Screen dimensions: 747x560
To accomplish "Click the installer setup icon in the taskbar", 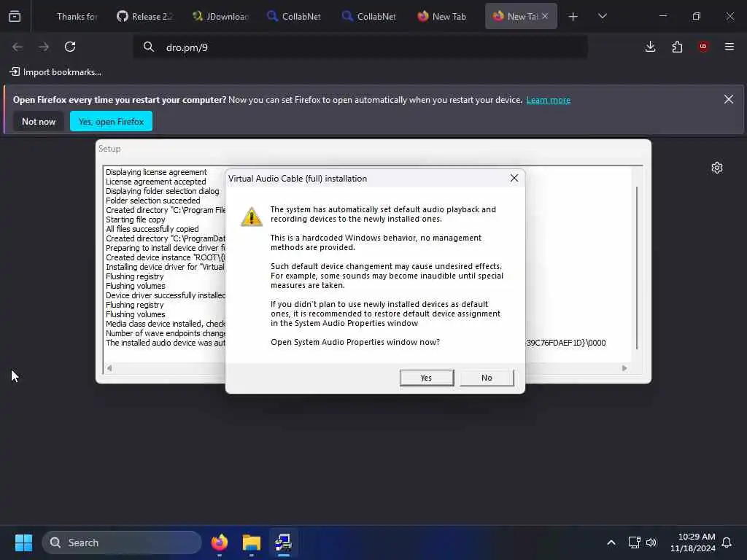I will [x=284, y=542].
